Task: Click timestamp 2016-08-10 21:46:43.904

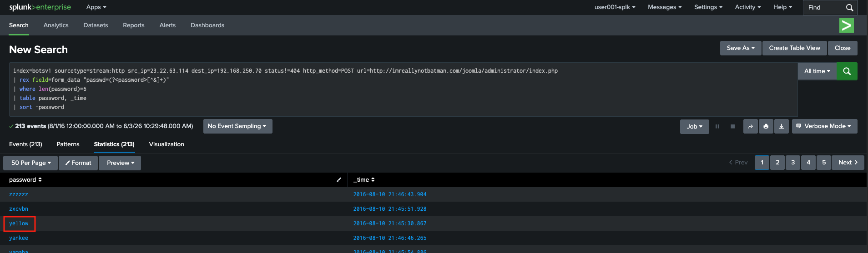Action: (390, 194)
